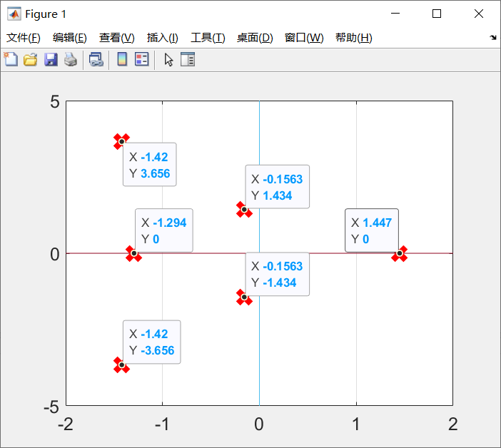Select the data tip showing X -1.42 Y 3.656
The image size is (501, 448).
tap(150, 165)
